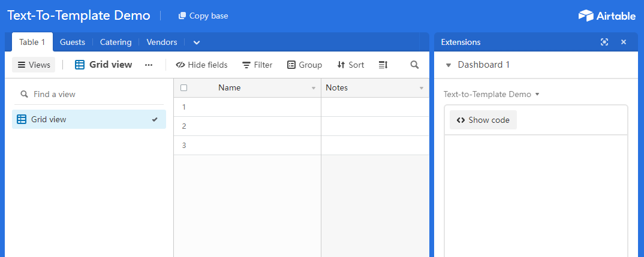Click the Find a view search field
Viewport: 644px width, 257px height.
(89, 95)
